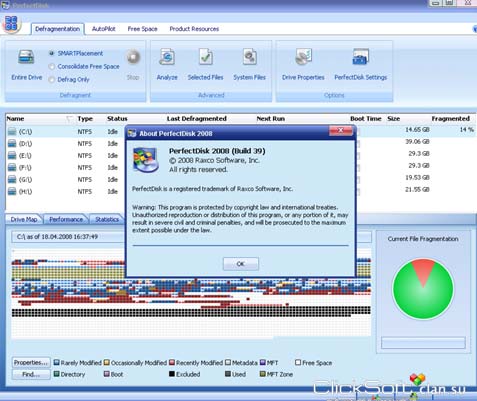Viewport: 477px width, 401px height.
Task: Click the D:\ drive icon
Action: click(x=12, y=143)
